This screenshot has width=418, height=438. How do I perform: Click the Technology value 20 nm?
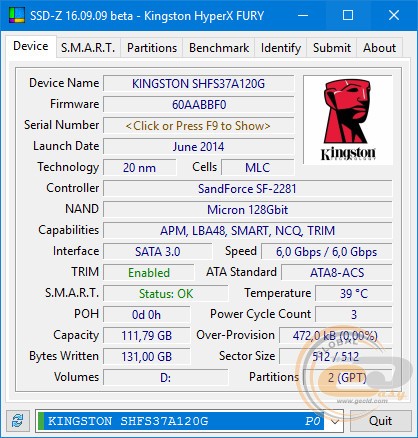(140, 168)
